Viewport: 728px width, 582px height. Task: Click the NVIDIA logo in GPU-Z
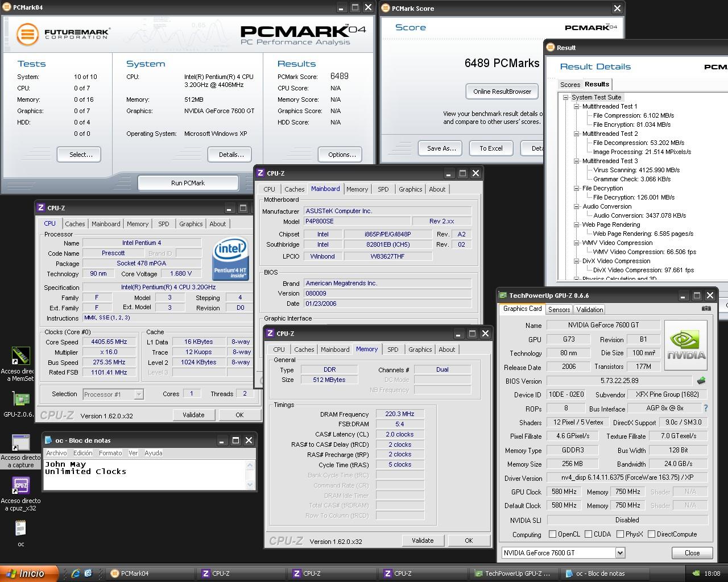pos(685,345)
